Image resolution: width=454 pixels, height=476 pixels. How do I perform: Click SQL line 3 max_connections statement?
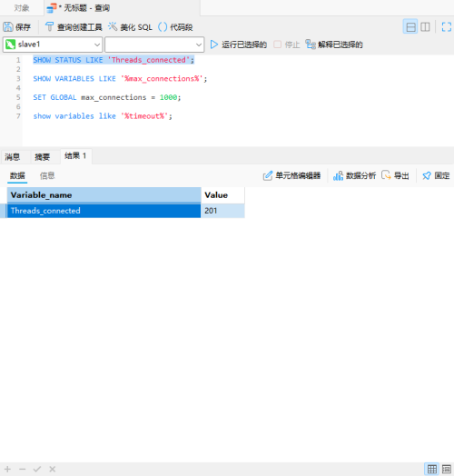(120, 79)
